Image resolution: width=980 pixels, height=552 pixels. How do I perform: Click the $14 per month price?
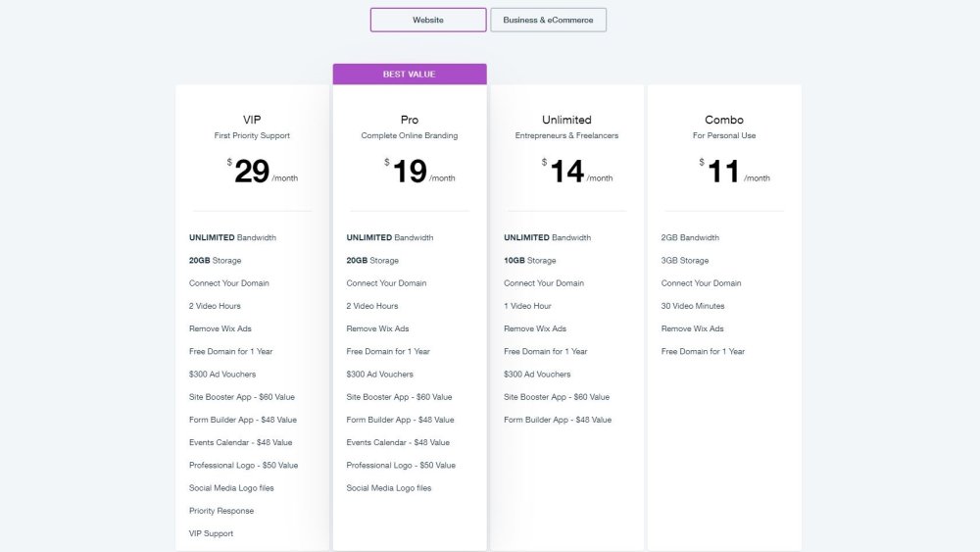tap(577, 172)
